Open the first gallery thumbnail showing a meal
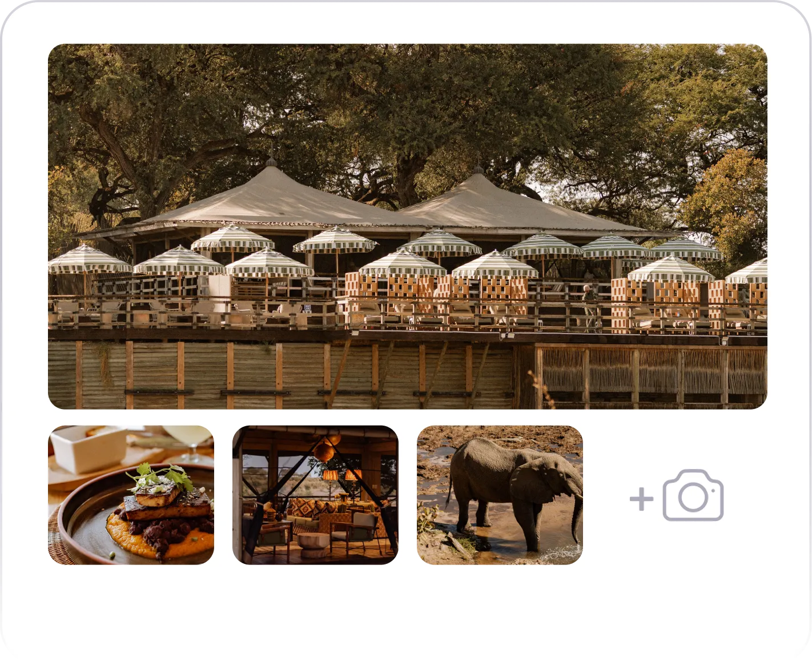The height and width of the screenshot is (665, 812). point(131,495)
